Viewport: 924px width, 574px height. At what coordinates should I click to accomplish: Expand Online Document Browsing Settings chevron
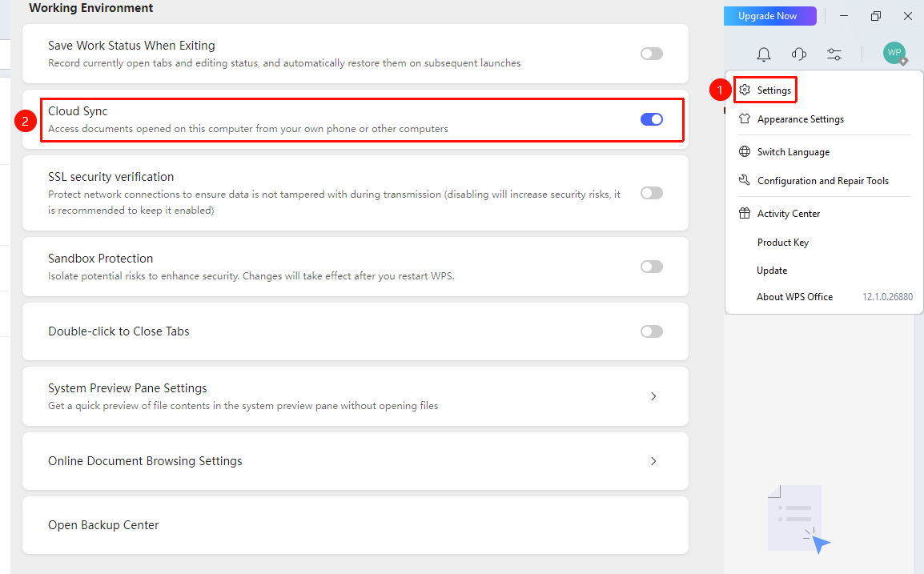coord(653,461)
